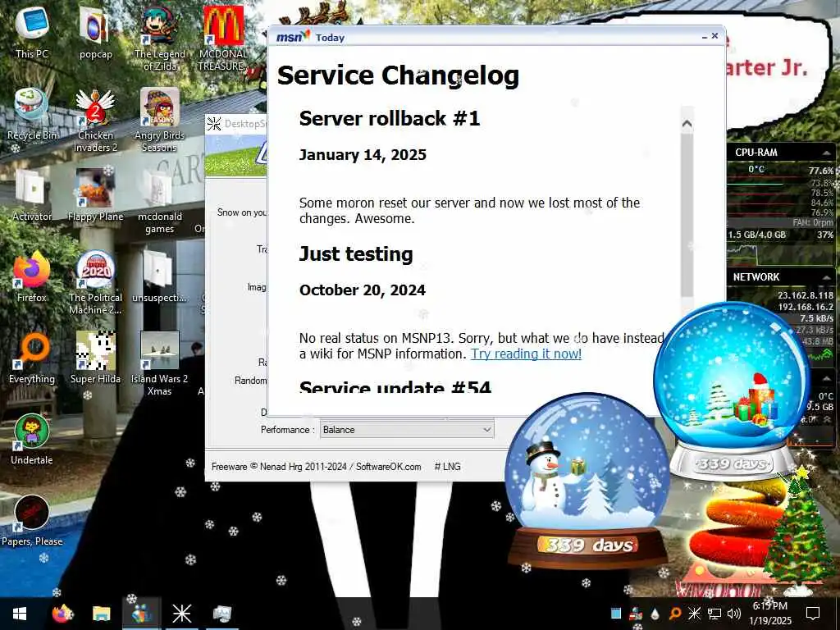The width and height of the screenshot is (840, 630).
Task: Click the 'Server rollback #1' heading
Action: click(x=390, y=118)
